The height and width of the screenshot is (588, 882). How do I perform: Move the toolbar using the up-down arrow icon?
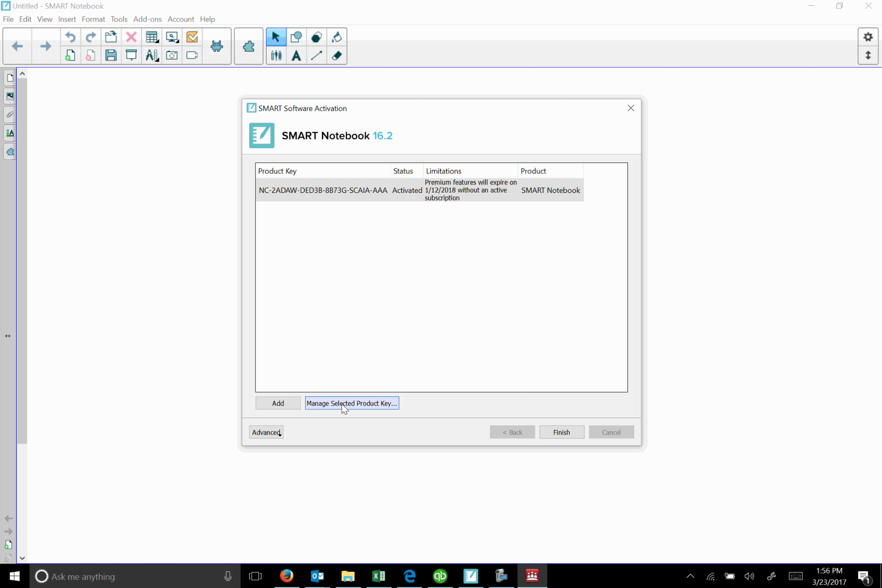click(868, 55)
